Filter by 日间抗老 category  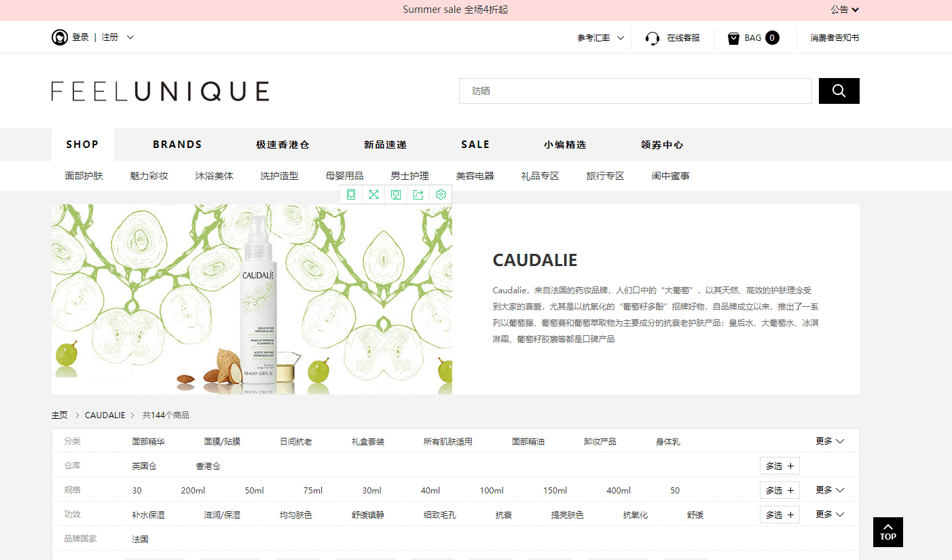coord(296,441)
